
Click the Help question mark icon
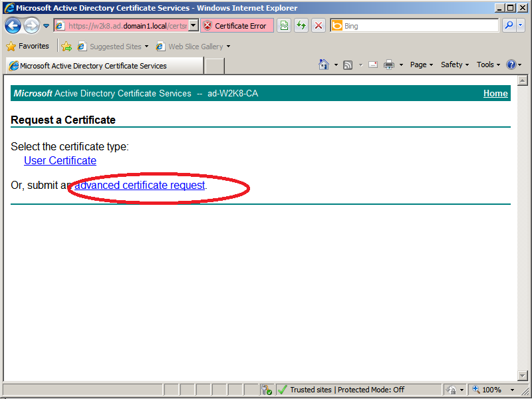511,65
